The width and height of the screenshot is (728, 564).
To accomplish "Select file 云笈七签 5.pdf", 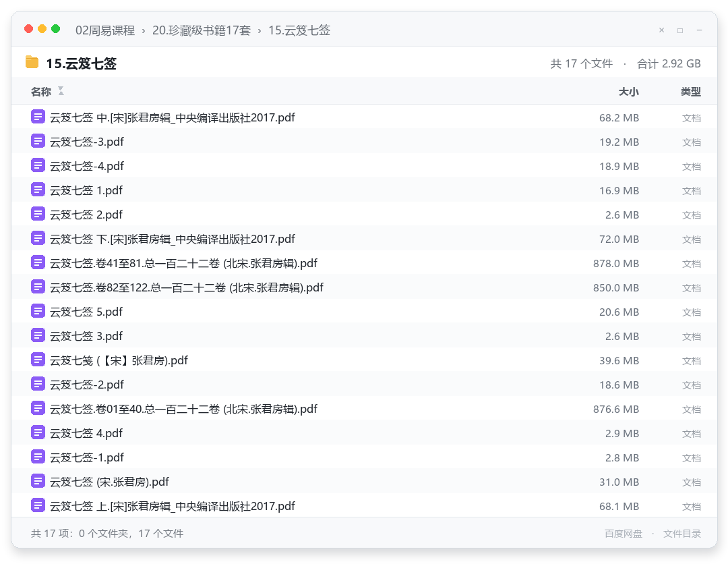I will coord(86,312).
